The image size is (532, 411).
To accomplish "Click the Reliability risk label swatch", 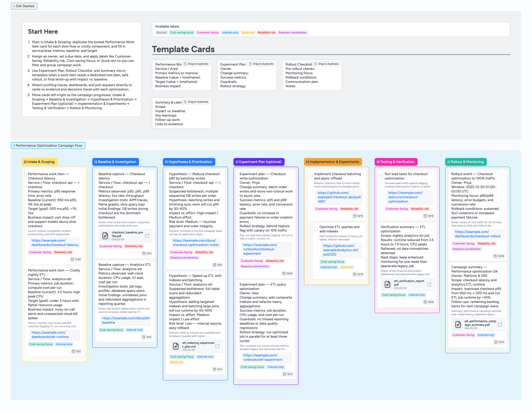I will point(266,32).
